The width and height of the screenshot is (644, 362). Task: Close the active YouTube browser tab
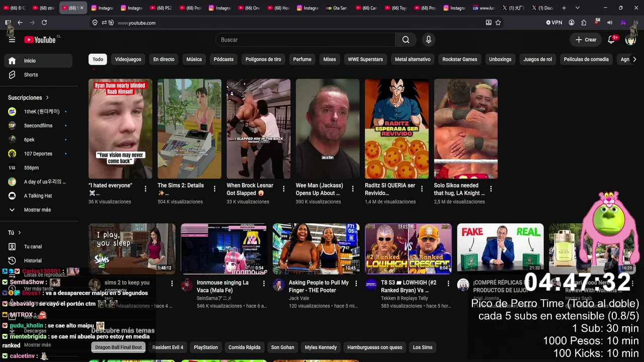pos(82,8)
